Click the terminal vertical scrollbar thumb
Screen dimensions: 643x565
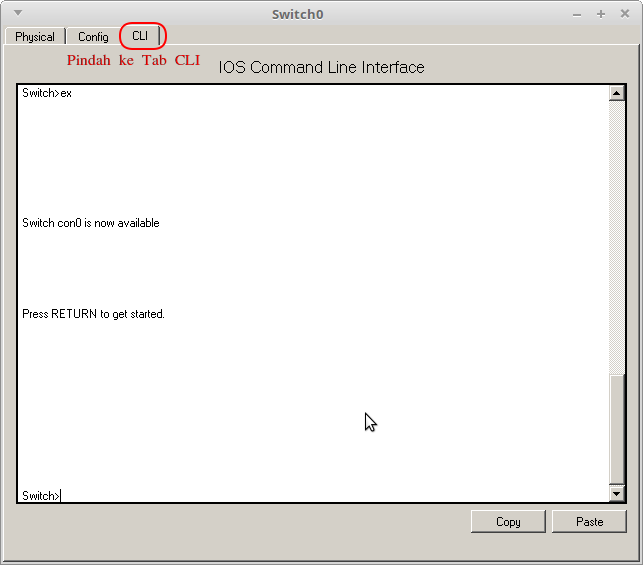pyautogui.click(x=616, y=429)
